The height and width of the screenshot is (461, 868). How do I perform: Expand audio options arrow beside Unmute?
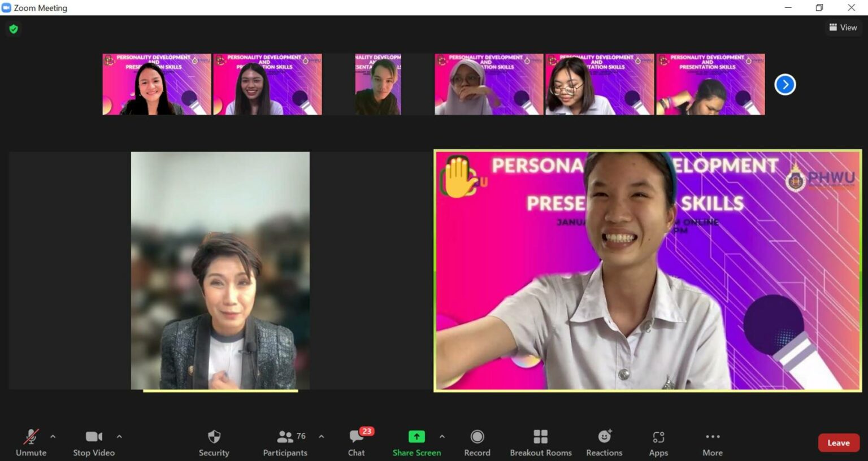[x=53, y=437]
